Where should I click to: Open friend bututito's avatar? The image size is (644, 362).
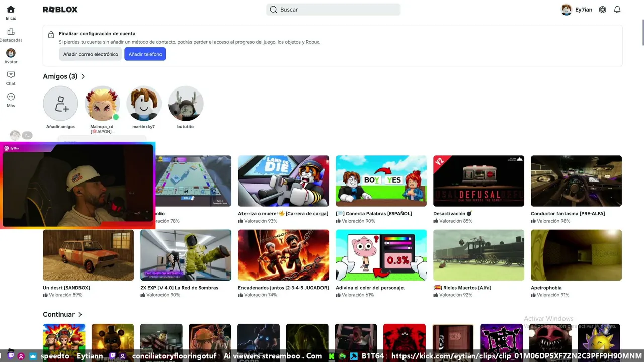[x=186, y=104]
